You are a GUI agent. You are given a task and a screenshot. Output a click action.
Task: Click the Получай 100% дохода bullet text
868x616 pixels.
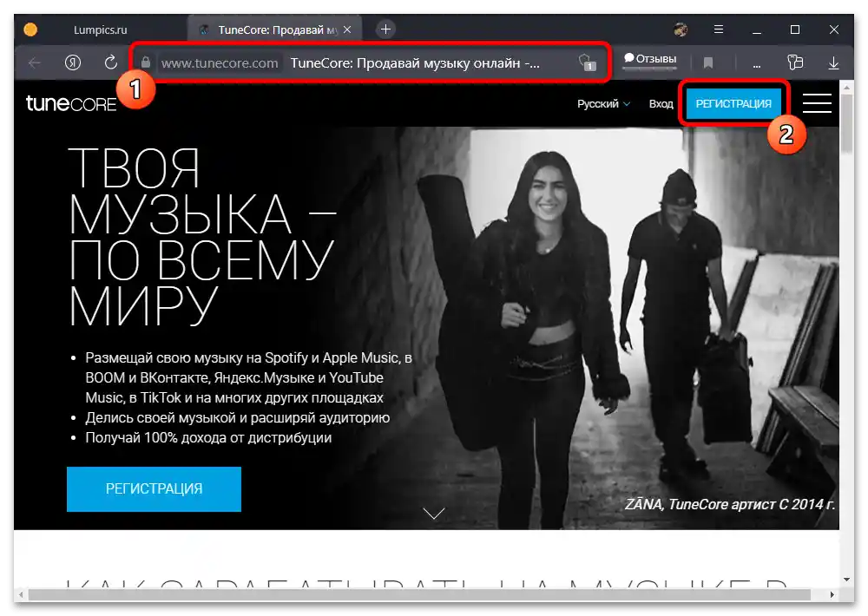coord(208,438)
